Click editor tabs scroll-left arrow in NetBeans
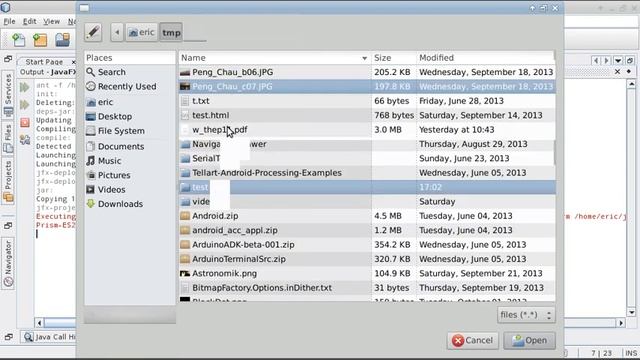Image resolution: width=640 pixels, height=360 pixels. [596, 61]
